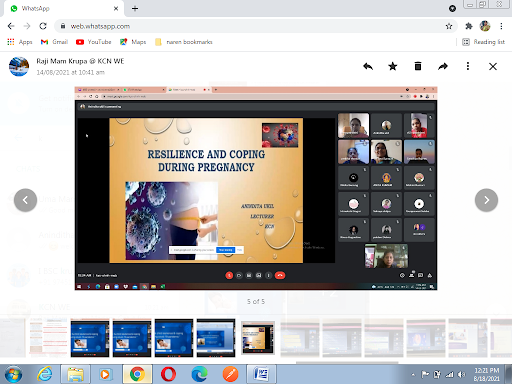Go to next image with right arrow
Image resolution: width=512 pixels, height=384 pixels.
click(486, 200)
